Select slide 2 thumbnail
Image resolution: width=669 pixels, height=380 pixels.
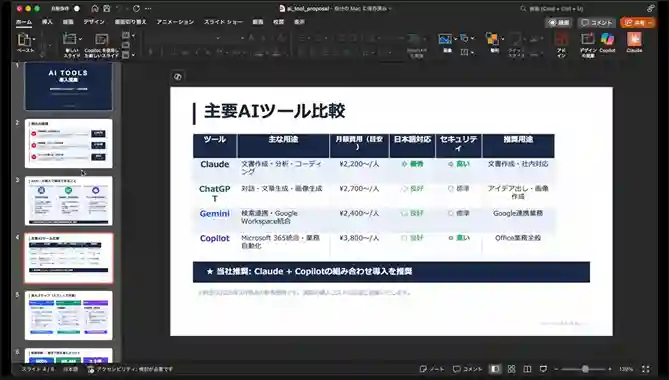tap(69, 143)
